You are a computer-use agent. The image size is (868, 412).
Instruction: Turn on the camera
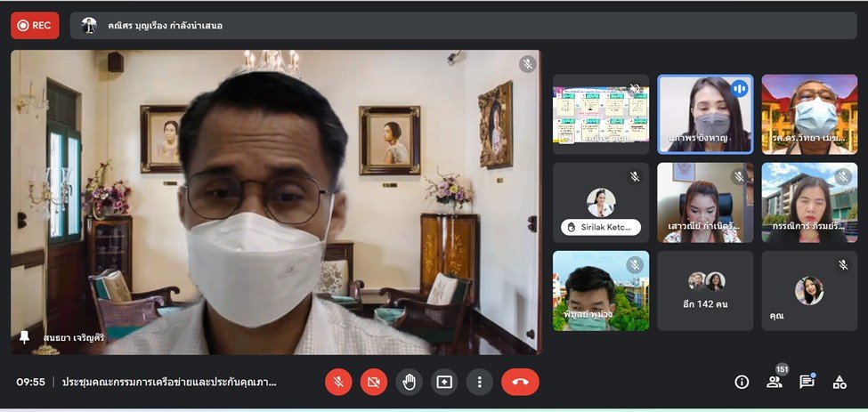tap(373, 382)
